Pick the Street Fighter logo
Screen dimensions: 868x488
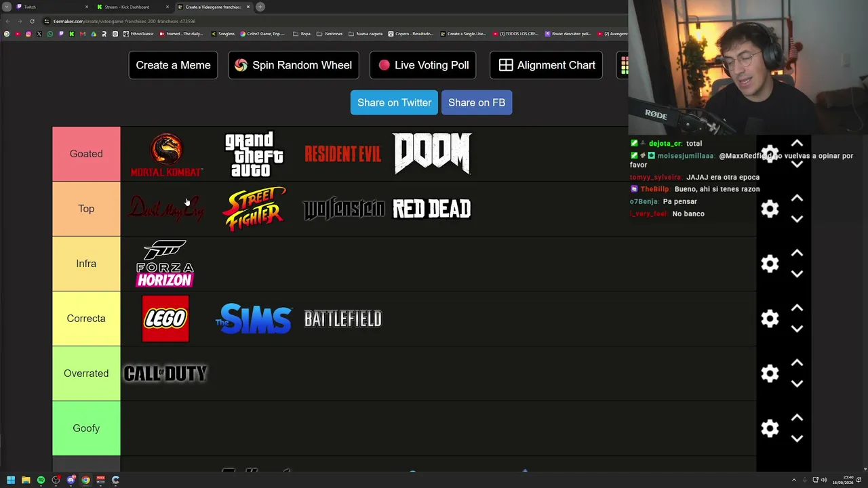click(254, 209)
